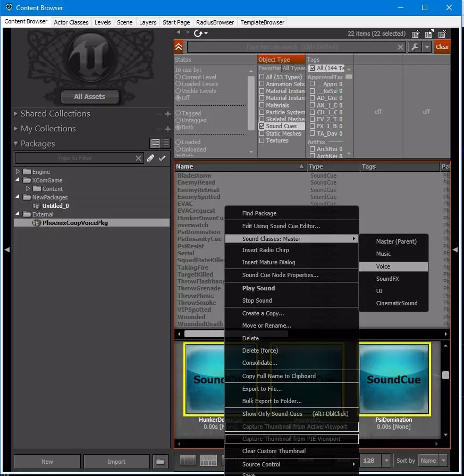
Task: Click the Type column header
Action: point(333,166)
